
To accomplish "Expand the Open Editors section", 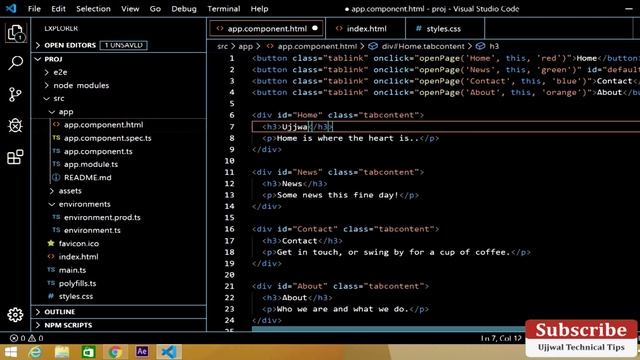I will pos(70,45).
